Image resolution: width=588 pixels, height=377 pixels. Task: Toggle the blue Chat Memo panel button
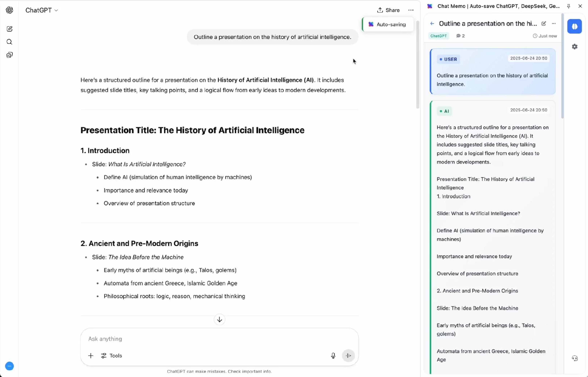(x=574, y=26)
